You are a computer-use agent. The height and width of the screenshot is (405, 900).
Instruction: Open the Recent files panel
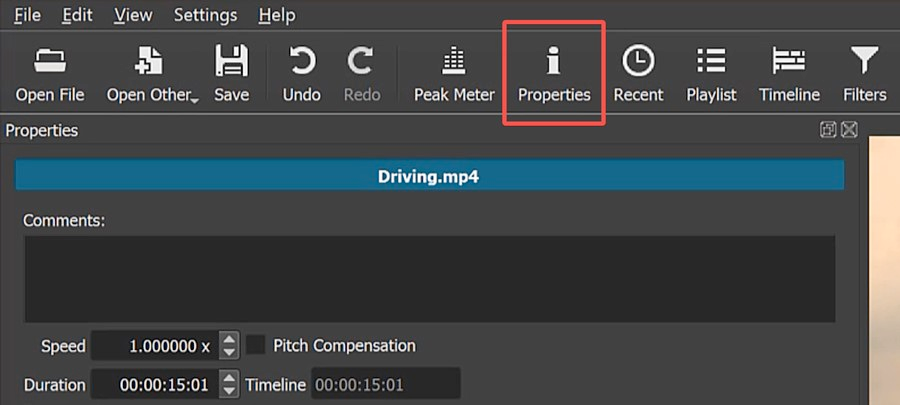point(638,75)
